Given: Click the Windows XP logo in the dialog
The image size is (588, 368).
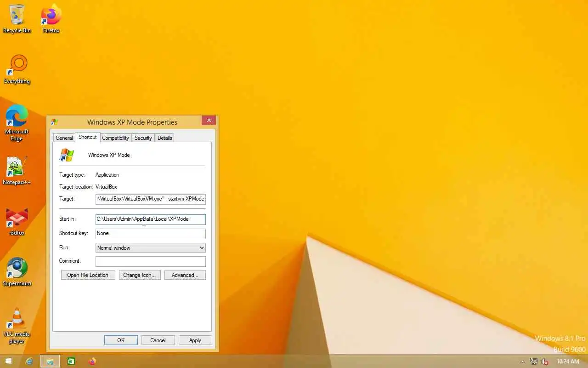Looking at the screenshot, I should 67,155.
